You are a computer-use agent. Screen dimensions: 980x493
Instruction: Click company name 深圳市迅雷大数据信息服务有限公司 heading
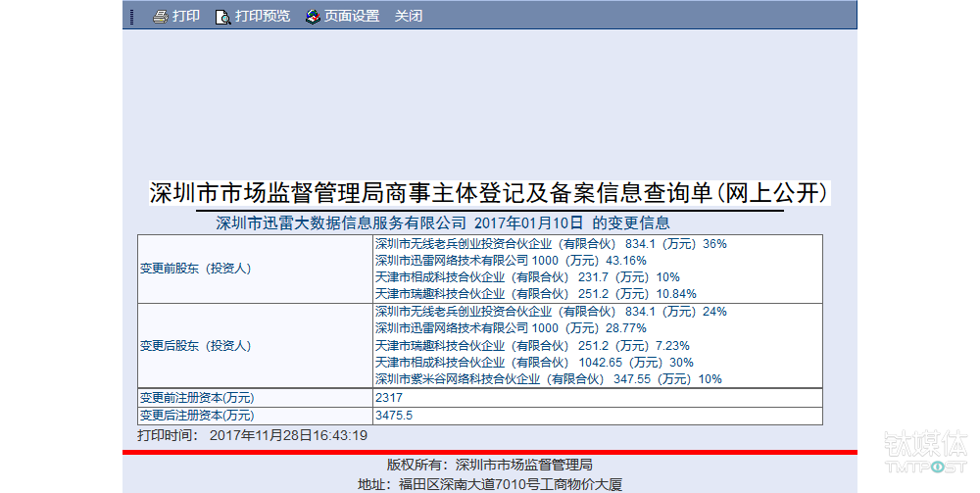(x=341, y=223)
